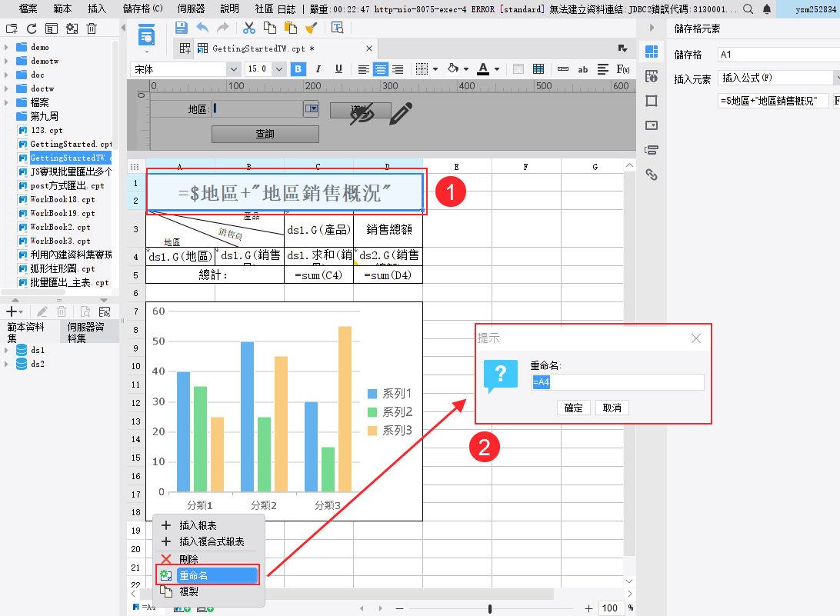
Task: Select right text alignment
Action: 398,69
